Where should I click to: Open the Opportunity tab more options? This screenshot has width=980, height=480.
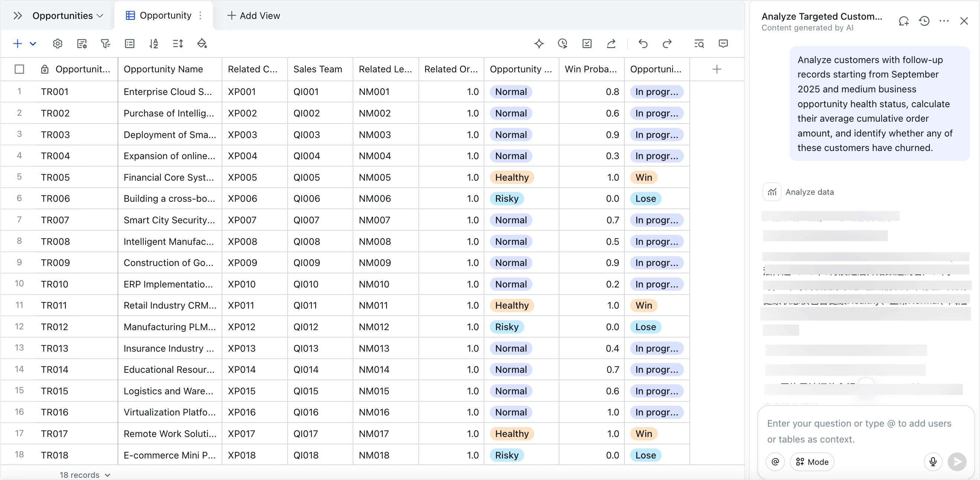200,16
